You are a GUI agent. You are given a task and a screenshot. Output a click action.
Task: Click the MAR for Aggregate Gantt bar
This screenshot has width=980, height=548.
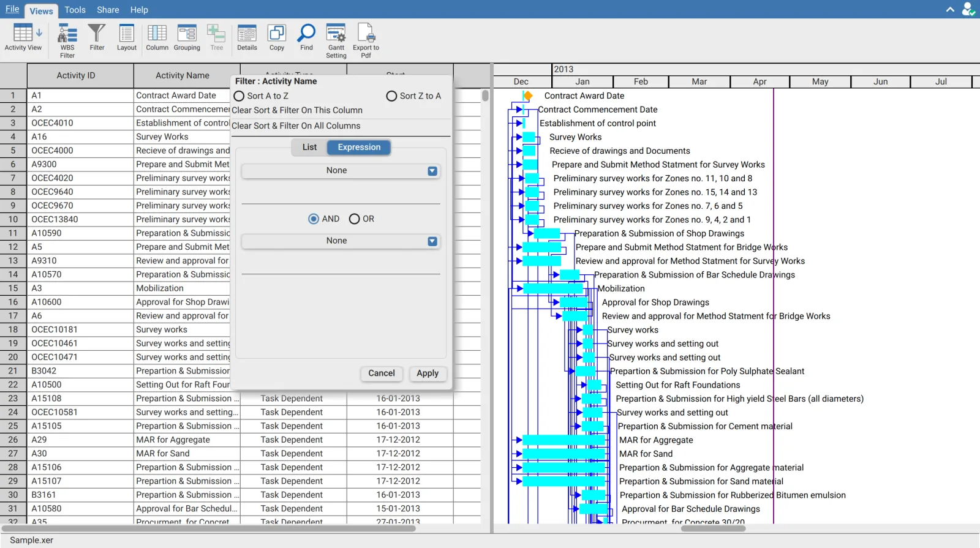563,440
